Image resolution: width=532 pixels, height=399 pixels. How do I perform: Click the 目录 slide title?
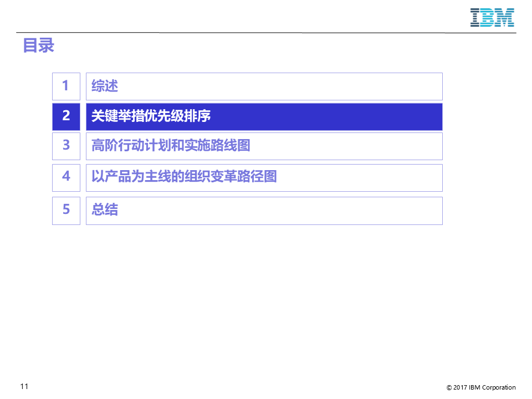click(x=38, y=45)
